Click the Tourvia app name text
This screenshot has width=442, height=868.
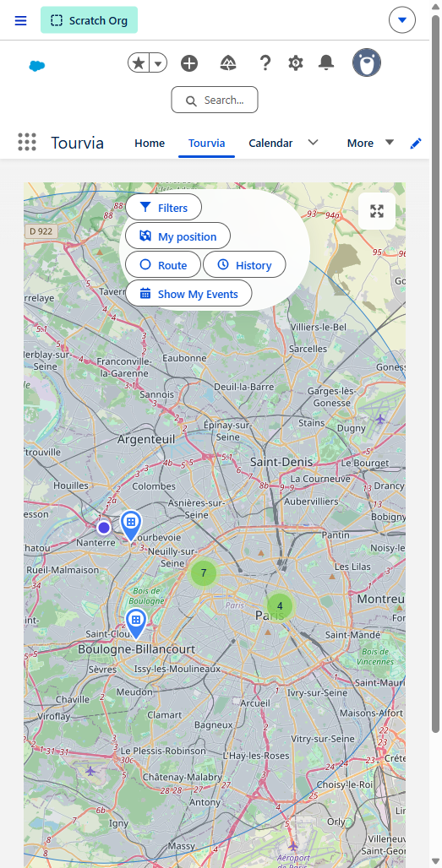78,143
